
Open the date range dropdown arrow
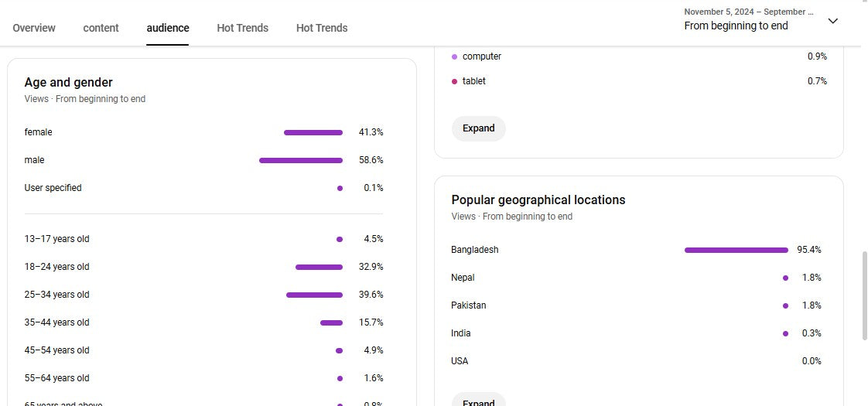pos(832,21)
